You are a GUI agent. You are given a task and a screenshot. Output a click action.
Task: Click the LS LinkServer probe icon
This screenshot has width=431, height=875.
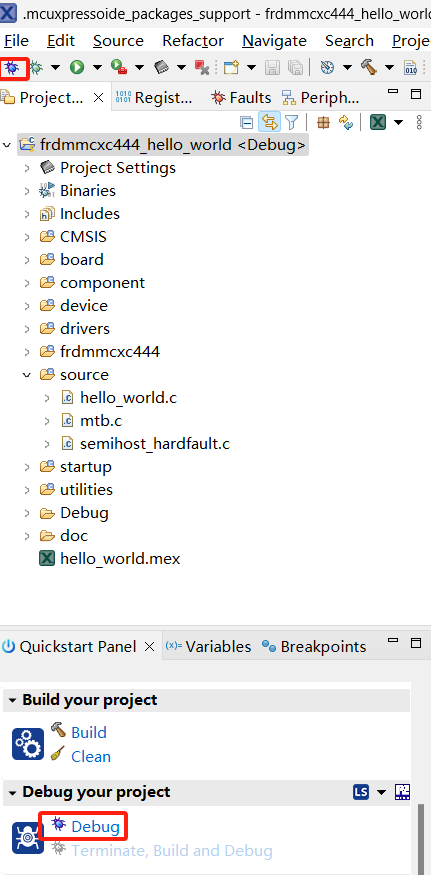[x=361, y=792]
